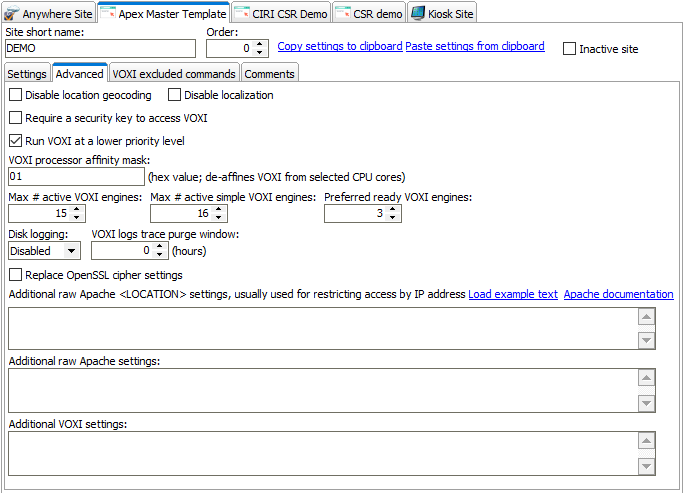Viewport: 684px width, 493px height.
Task: Toggle Run VOXI at lower priority level
Action: (15, 141)
